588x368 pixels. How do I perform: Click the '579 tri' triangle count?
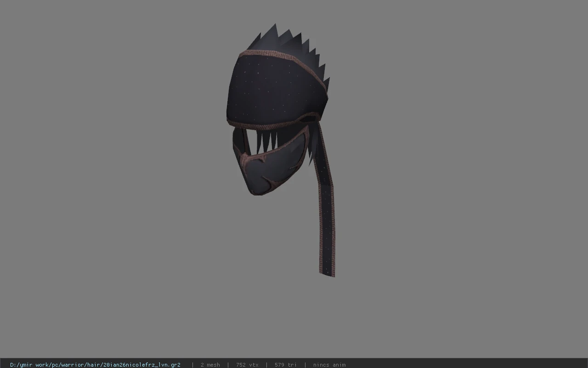click(x=286, y=365)
